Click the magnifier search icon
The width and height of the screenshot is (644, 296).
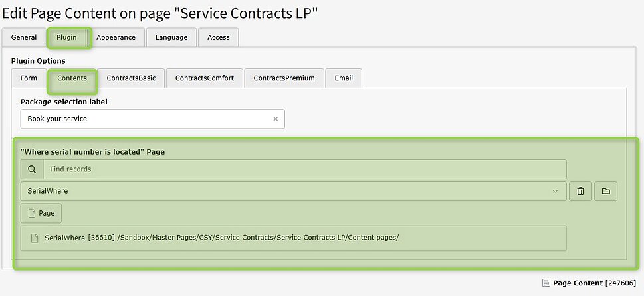tap(32, 169)
